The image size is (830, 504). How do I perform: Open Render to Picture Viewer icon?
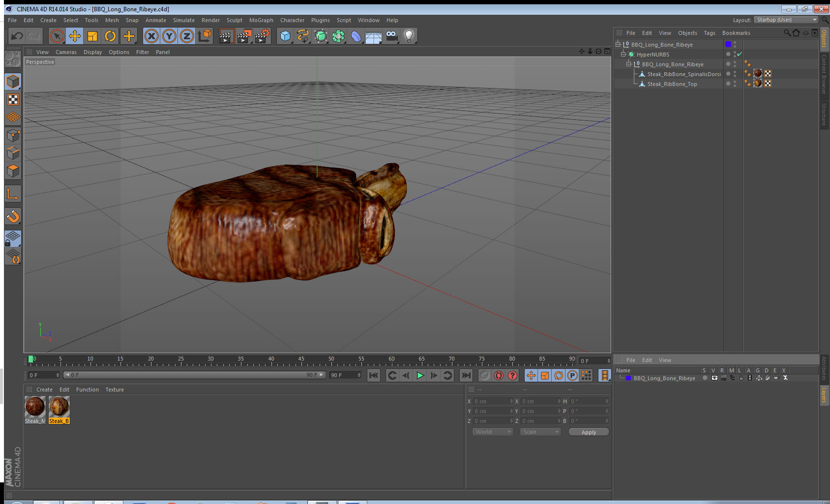tap(244, 36)
